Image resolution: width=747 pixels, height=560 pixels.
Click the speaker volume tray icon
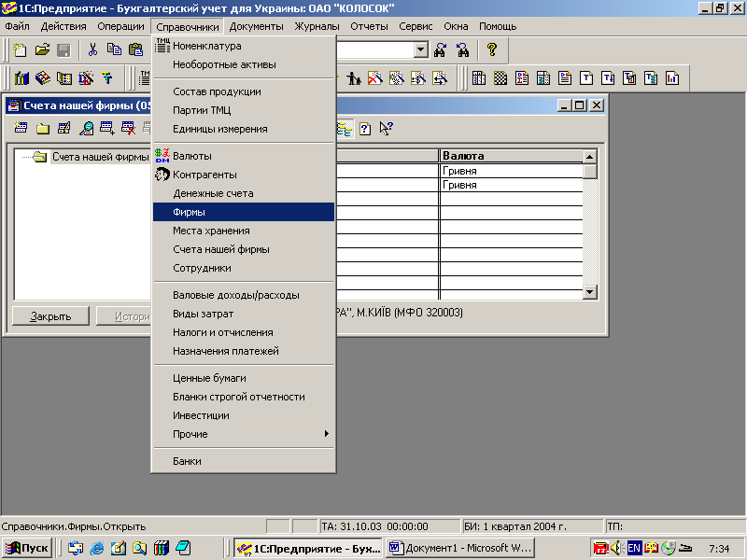pos(617,548)
